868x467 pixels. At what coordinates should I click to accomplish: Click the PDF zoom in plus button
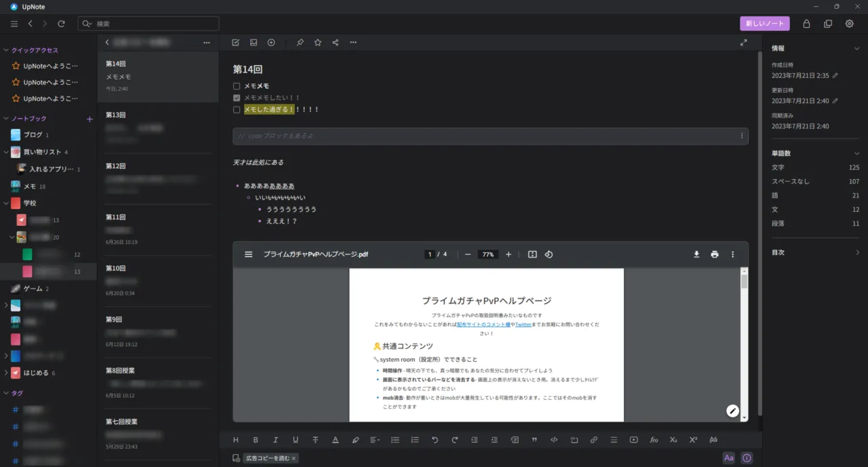pyautogui.click(x=509, y=255)
